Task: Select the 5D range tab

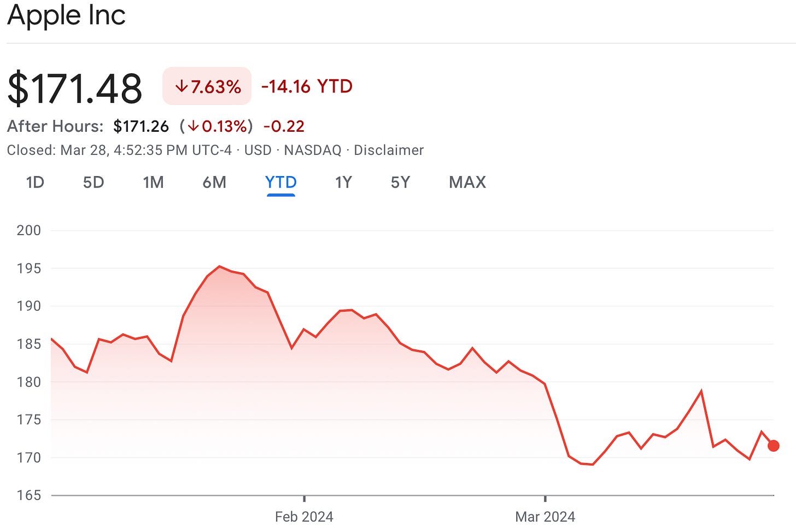Action: (x=93, y=182)
